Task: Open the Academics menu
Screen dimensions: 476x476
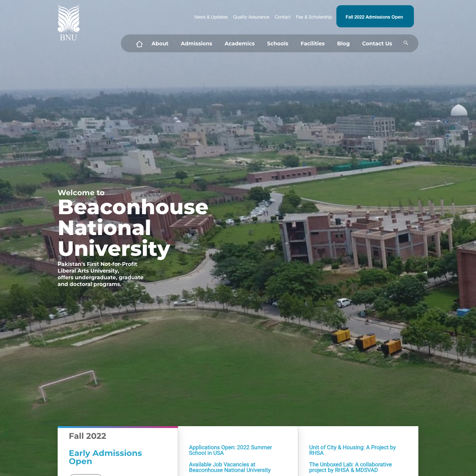Action: [x=239, y=44]
